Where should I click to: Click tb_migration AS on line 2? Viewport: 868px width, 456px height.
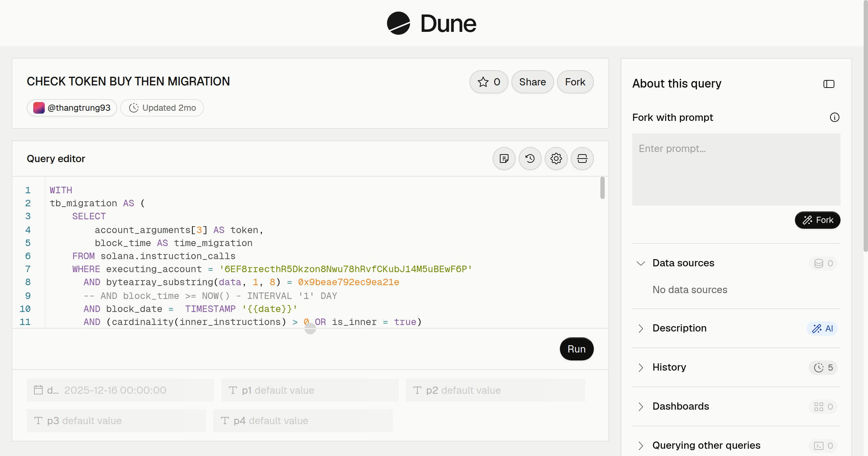[x=92, y=203]
